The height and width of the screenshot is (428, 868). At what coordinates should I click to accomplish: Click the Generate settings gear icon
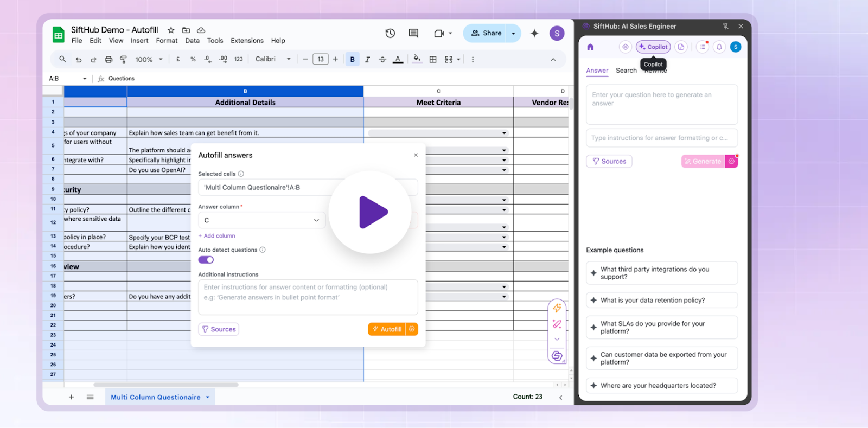pos(731,161)
